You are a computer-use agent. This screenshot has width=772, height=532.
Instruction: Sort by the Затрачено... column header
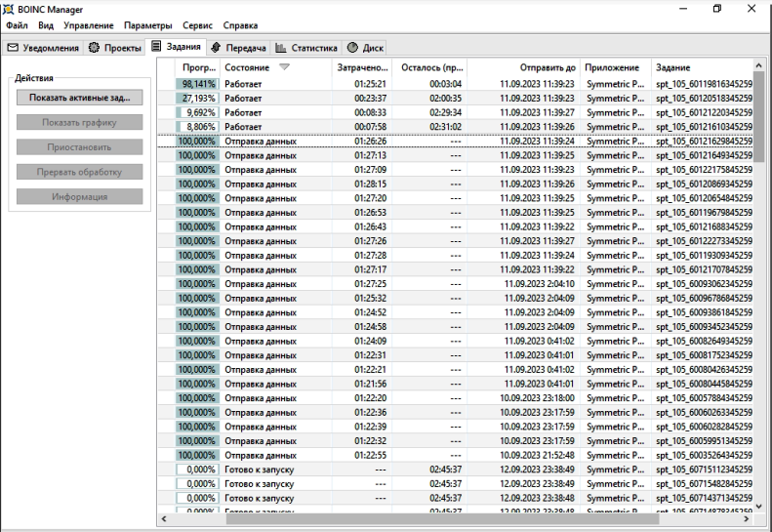[362, 67]
